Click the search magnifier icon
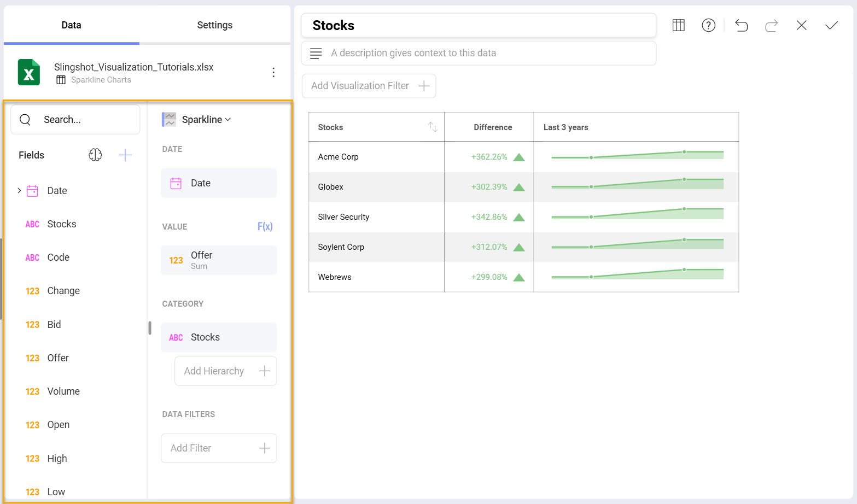This screenshot has height=504, width=857. (25, 120)
